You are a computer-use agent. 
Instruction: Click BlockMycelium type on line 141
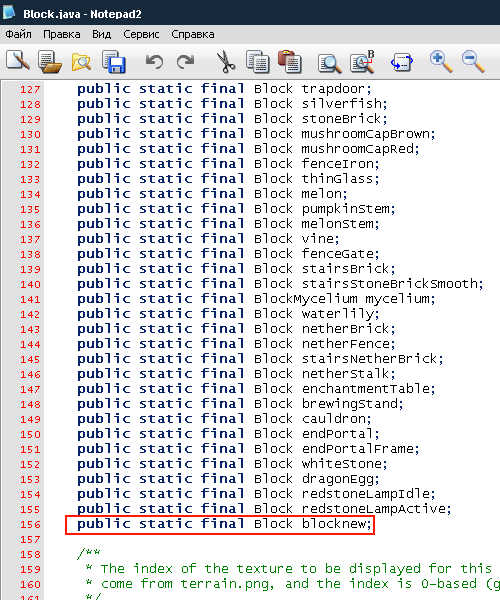[306, 299]
